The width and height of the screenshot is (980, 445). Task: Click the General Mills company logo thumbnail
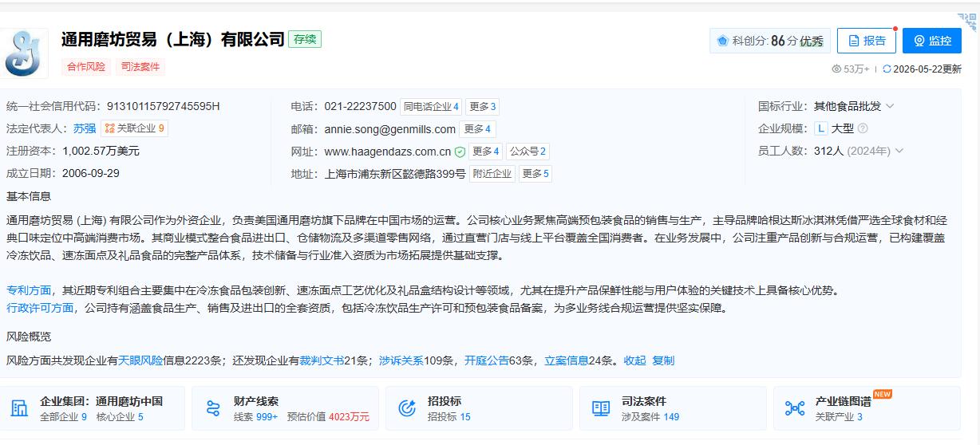[x=25, y=53]
